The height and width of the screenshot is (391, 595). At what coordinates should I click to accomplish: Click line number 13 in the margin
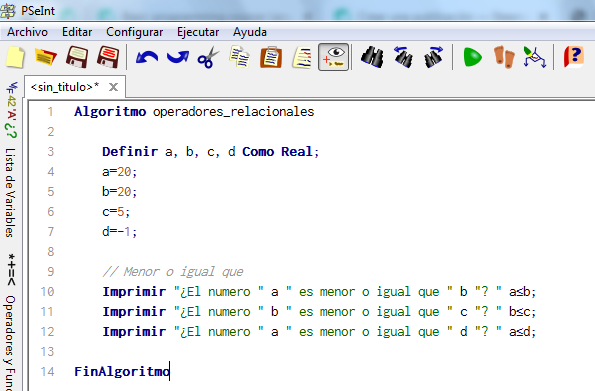pos(47,352)
